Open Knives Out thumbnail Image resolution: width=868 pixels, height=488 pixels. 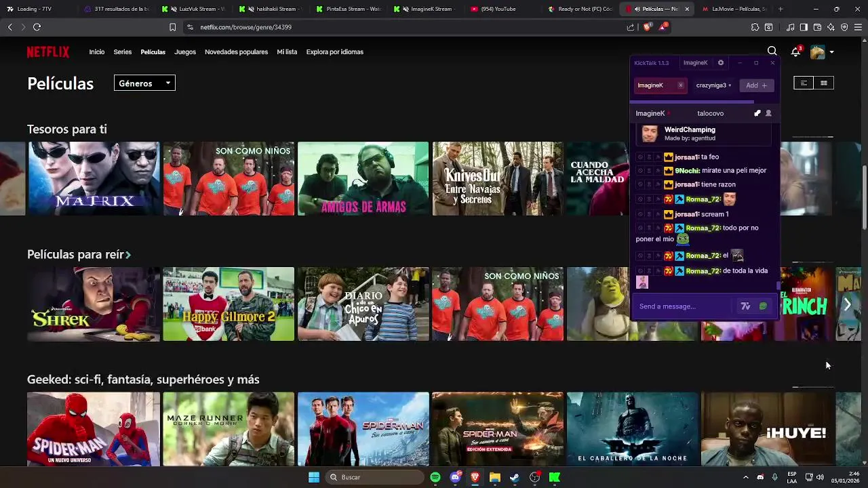coord(498,178)
